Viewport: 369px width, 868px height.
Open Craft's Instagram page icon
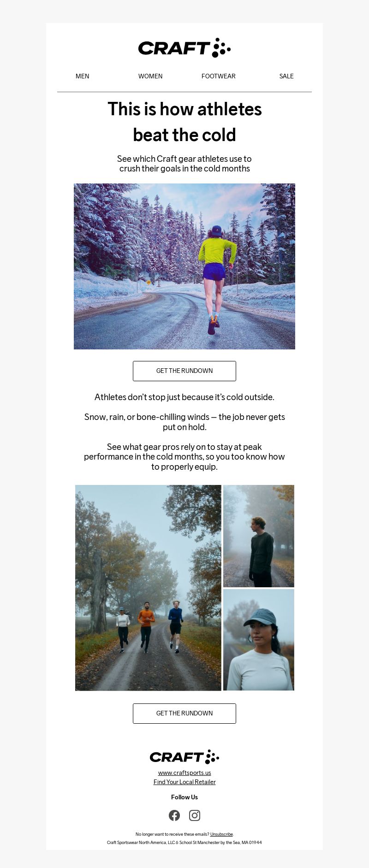[x=195, y=815]
